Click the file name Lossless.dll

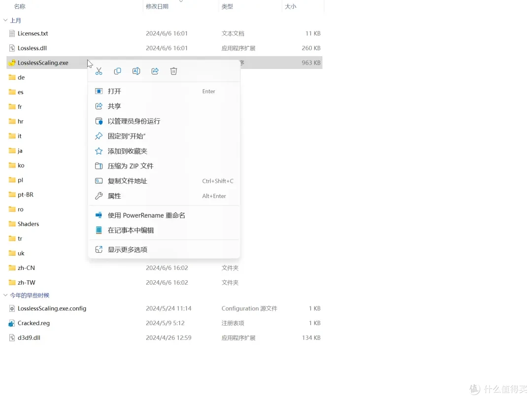(32, 48)
